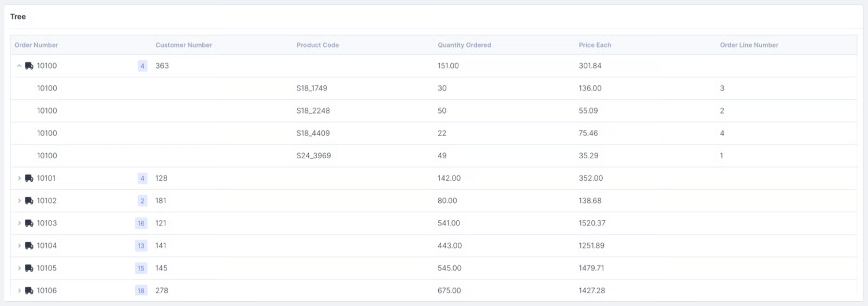Select the S24_3969 product code cell

point(313,156)
